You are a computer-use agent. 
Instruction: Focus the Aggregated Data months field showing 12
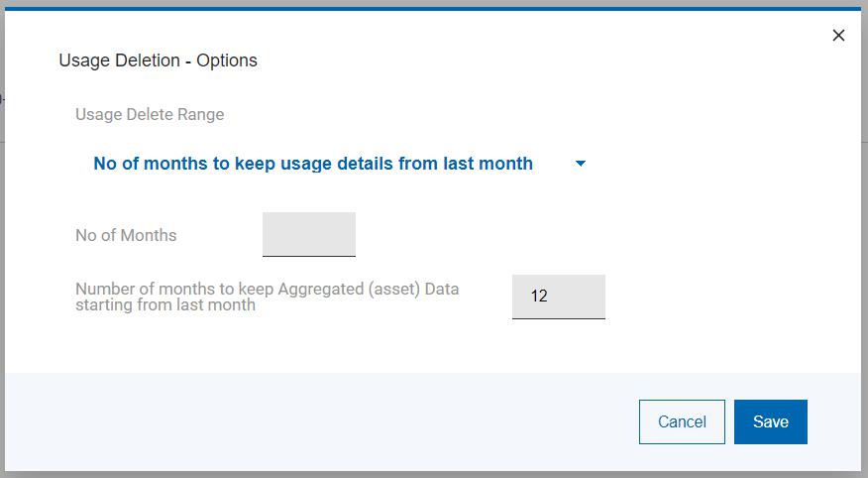558,296
